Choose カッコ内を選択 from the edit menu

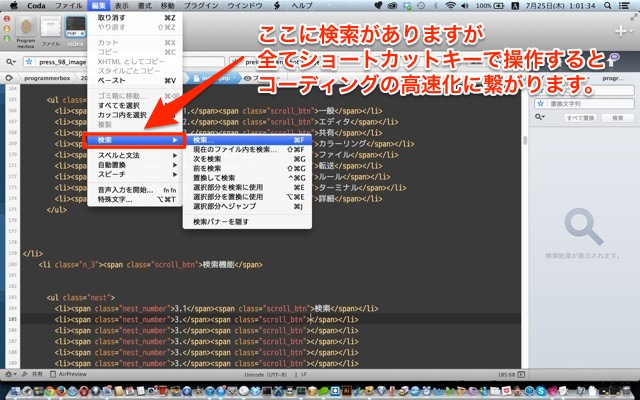(x=135, y=115)
